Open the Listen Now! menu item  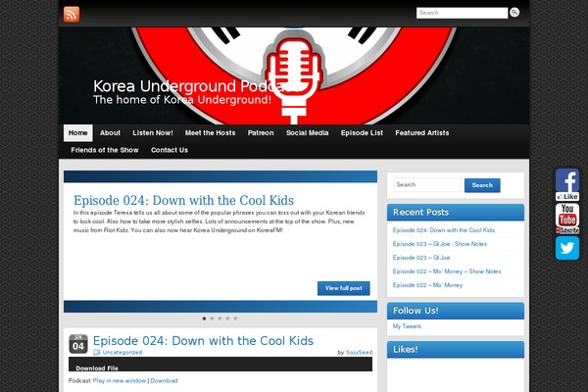tap(153, 133)
